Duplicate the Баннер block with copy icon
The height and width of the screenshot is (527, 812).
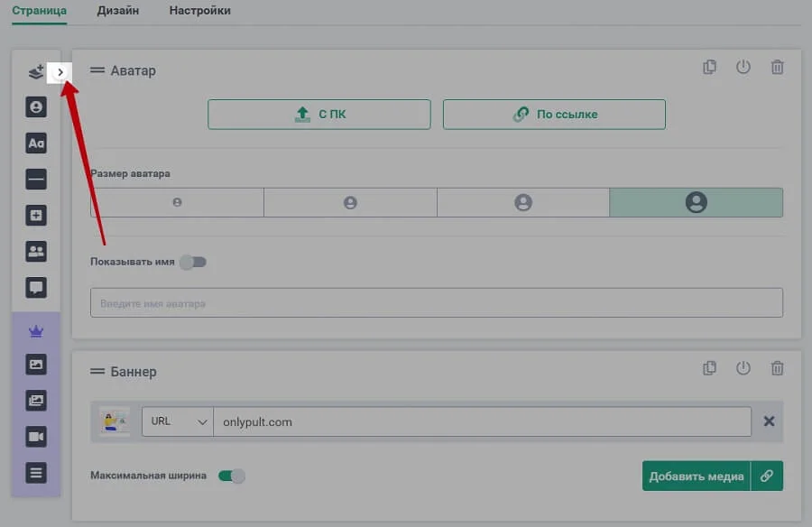click(710, 368)
